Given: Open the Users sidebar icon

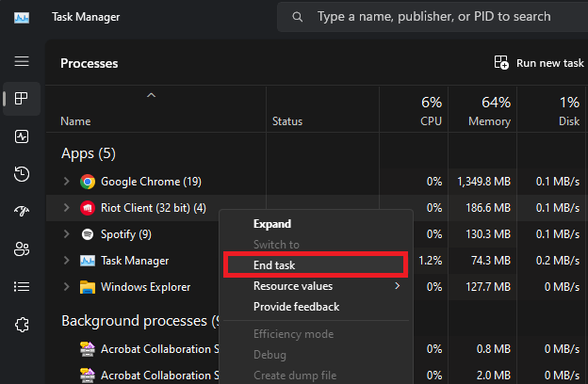Looking at the screenshot, I should tap(22, 248).
